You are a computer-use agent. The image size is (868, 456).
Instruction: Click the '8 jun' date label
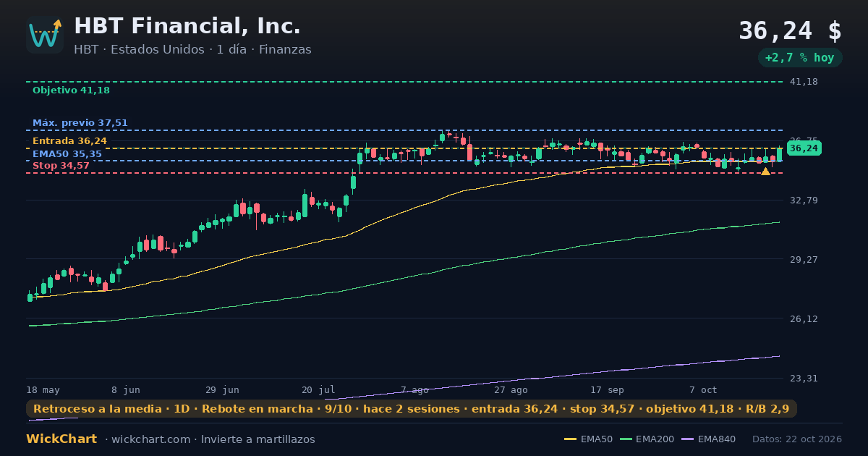[126, 390]
